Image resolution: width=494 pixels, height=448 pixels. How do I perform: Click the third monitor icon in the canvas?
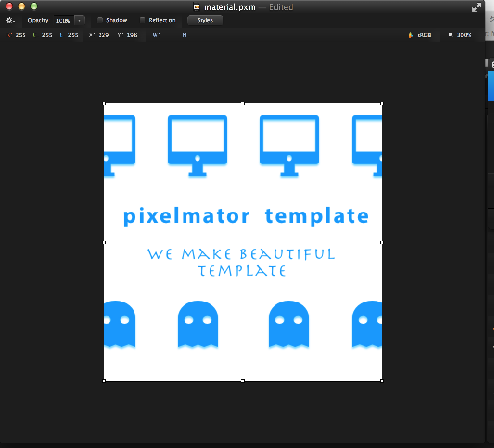(x=289, y=146)
